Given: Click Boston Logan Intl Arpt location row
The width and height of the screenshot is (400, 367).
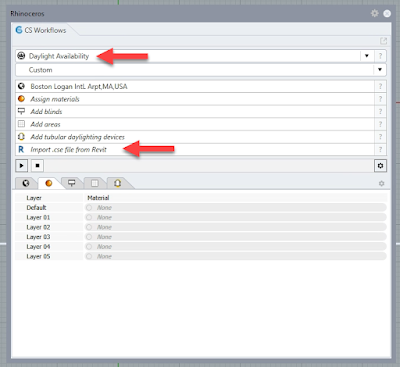Looking at the screenshot, I should [195, 86].
